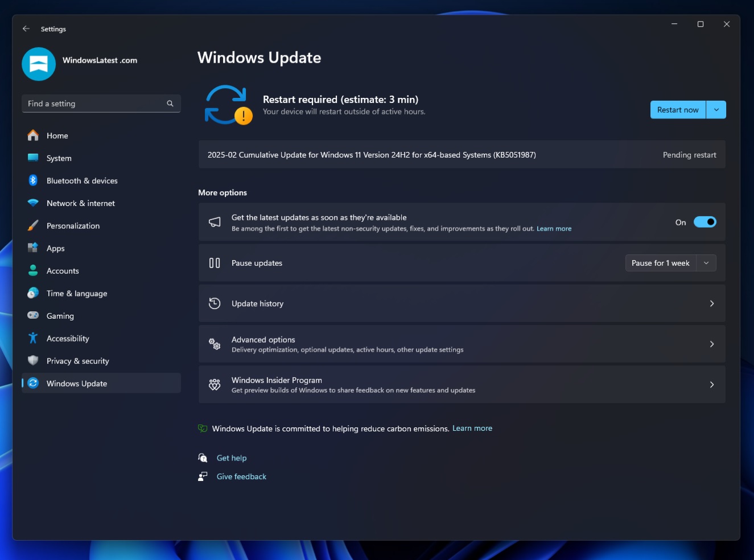This screenshot has width=754, height=560.
Task: Open Accessibility via its person icon
Action: coord(33,338)
